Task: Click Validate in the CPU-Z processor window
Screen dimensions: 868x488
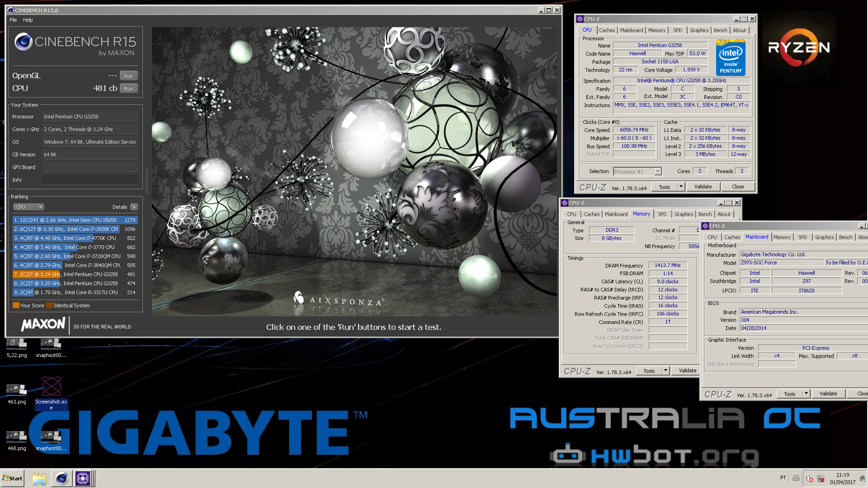Action: click(703, 187)
